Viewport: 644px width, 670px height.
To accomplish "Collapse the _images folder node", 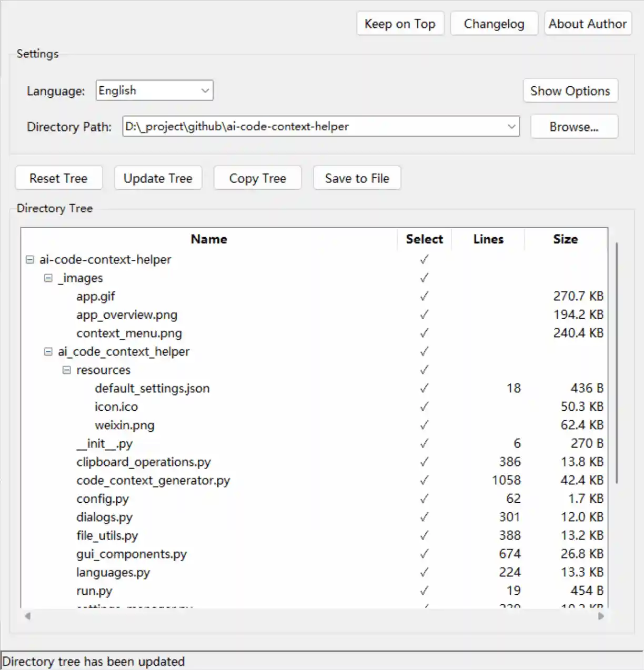I will (48, 278).
